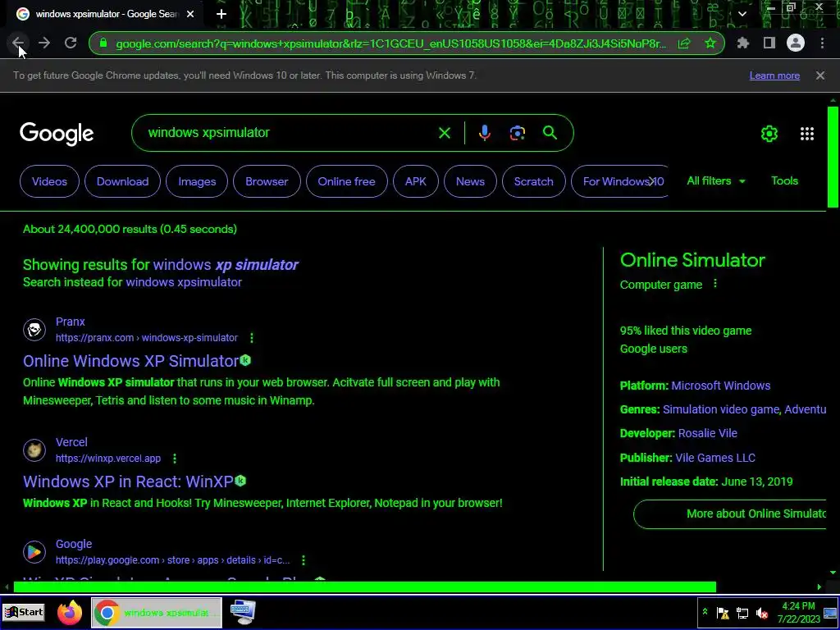
Task: Open the Windows Start menu
Action: click(24, 612)
